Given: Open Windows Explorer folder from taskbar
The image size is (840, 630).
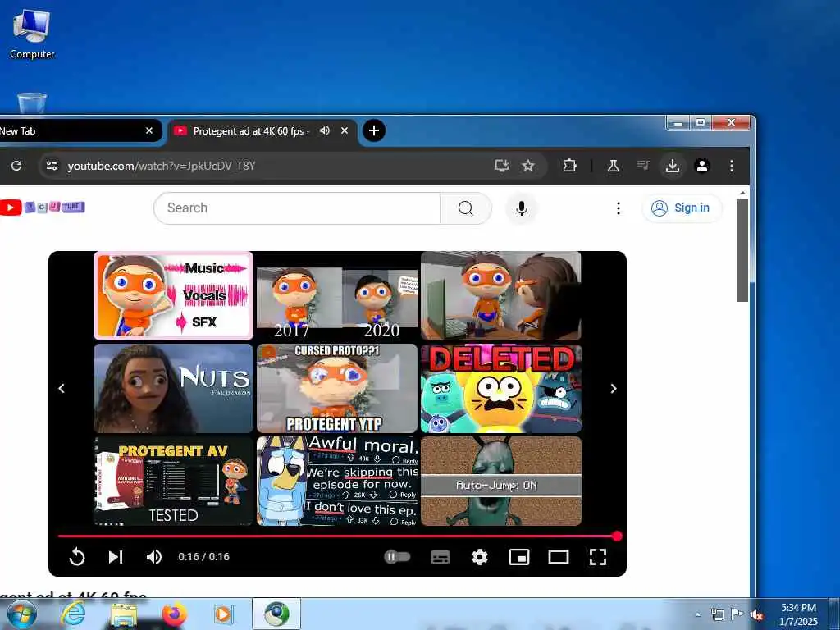Looking at the screenshot, I should (124, 615).
